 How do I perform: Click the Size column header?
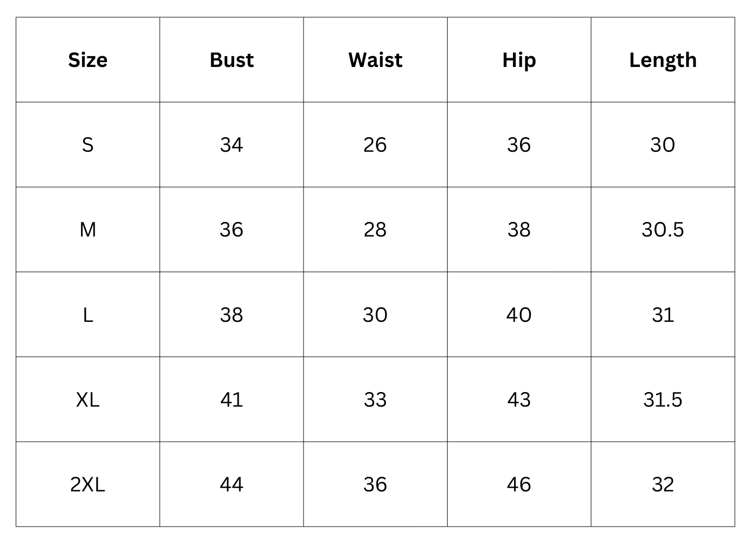click(x=87, y=60)
